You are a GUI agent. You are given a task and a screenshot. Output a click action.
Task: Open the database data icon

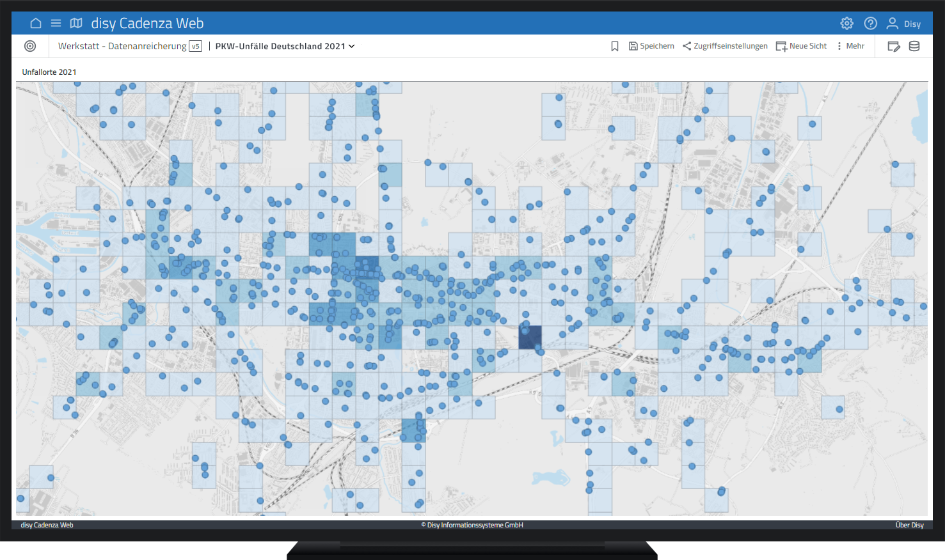point(914,46)
